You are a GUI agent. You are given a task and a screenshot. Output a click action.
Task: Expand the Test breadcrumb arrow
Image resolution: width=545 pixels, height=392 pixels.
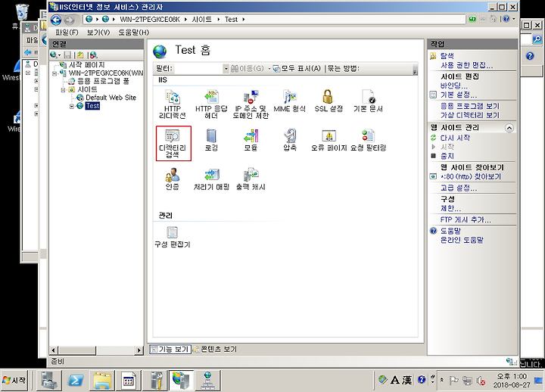pyautogui.click(x=243, y=20)
